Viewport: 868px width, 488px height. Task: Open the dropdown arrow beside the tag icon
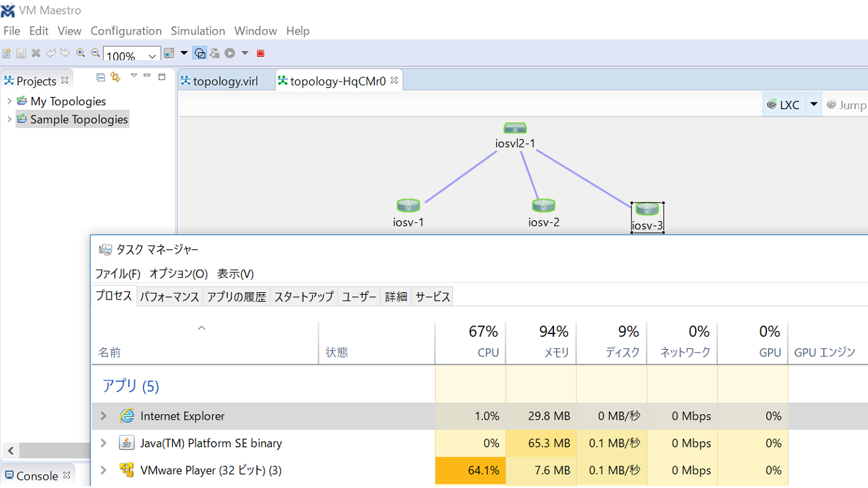[184, 53]
